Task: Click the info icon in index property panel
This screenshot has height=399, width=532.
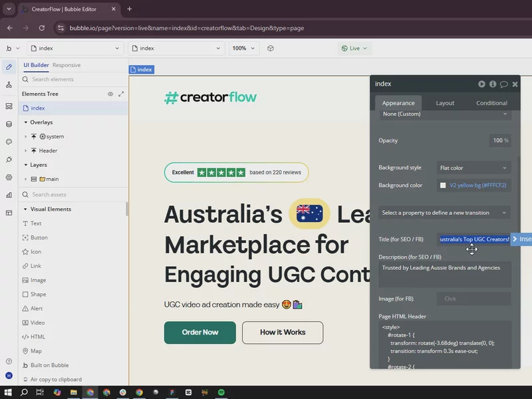Action: point(493,84)
